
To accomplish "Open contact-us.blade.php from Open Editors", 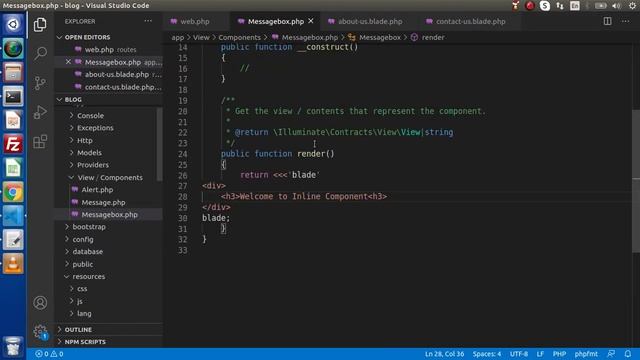I will [x=118, y=87].
